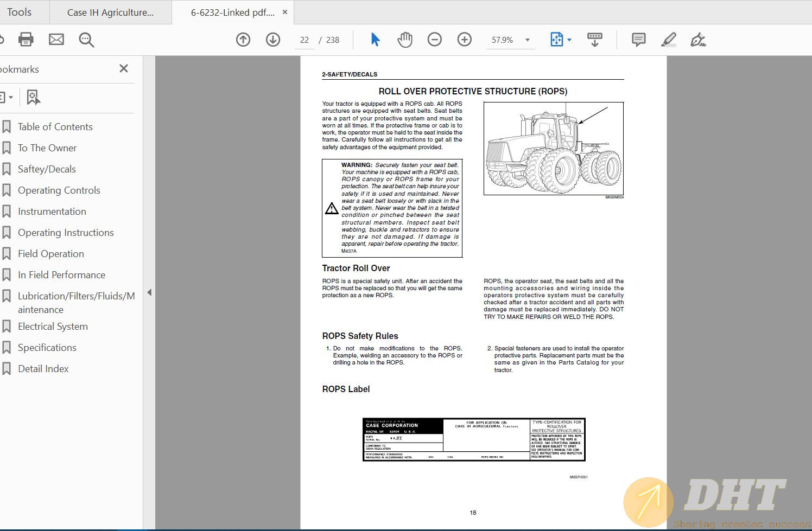The width and height of the screenshot is (812, 531).
Task: Click the Tractor Roll Over subheading
Action: point(356,268)
